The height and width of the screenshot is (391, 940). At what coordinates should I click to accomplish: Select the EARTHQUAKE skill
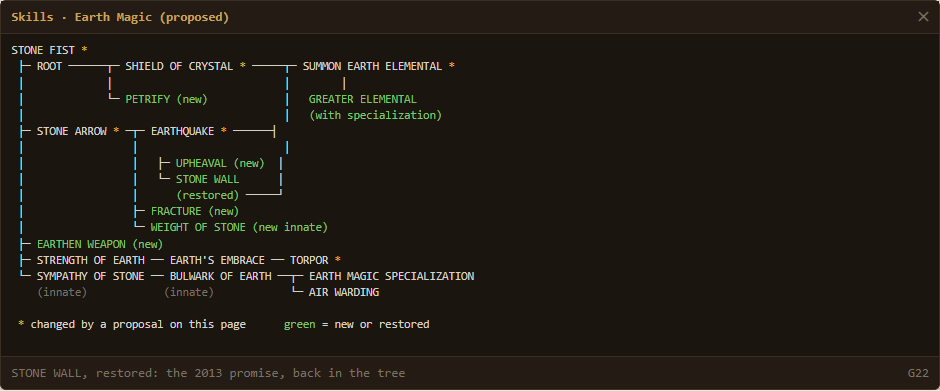182,131
